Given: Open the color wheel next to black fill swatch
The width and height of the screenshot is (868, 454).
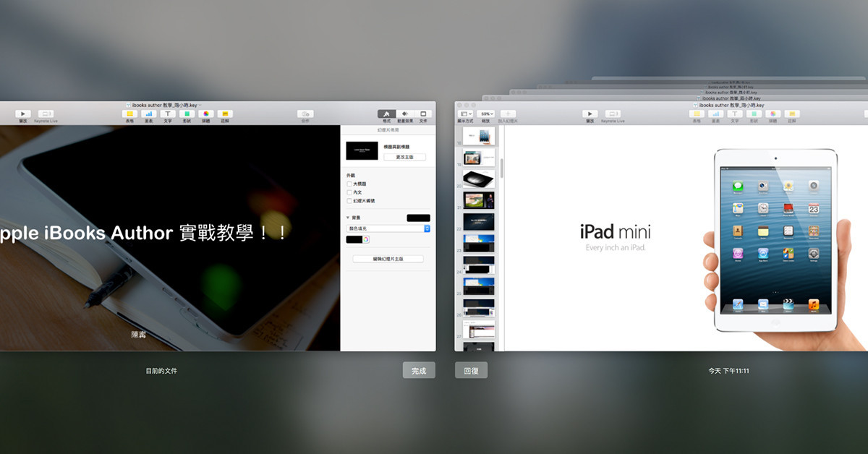Looking at the screenshot, I should pyautogui.click(x=366, y=239).
